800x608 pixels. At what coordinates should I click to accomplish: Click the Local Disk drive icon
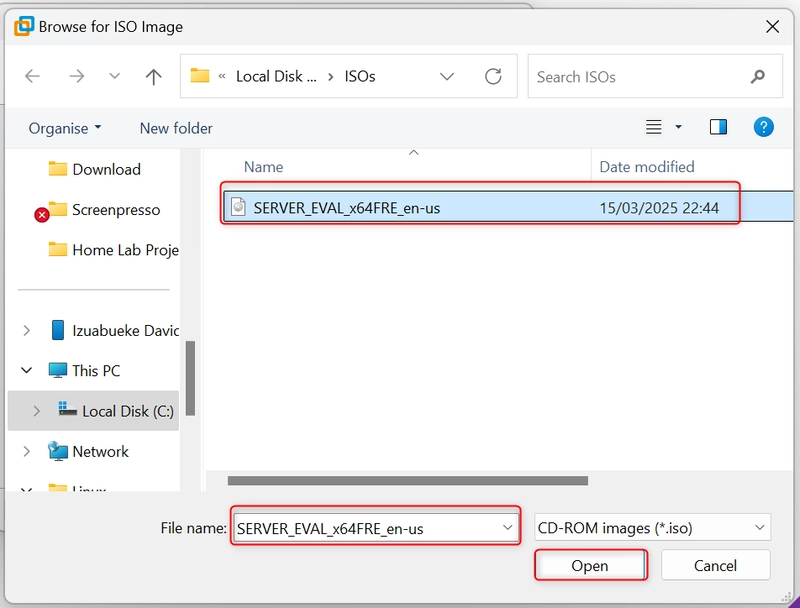[67, 409]
